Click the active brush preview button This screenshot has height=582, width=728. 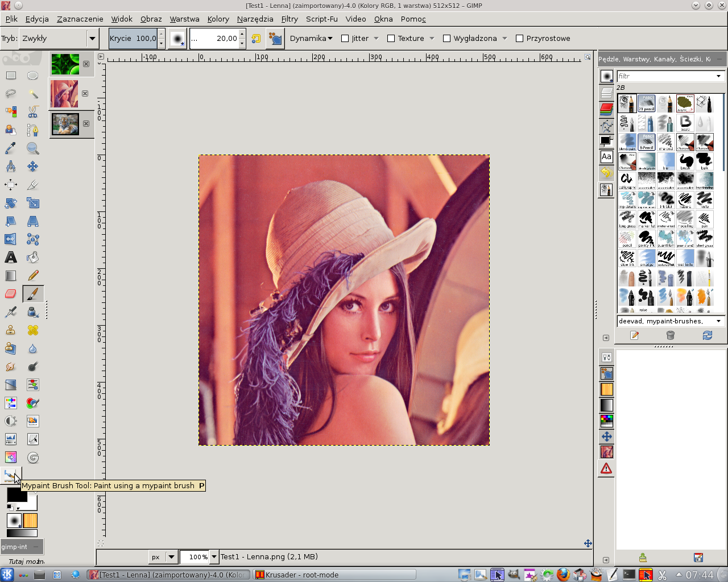[177, 39]
